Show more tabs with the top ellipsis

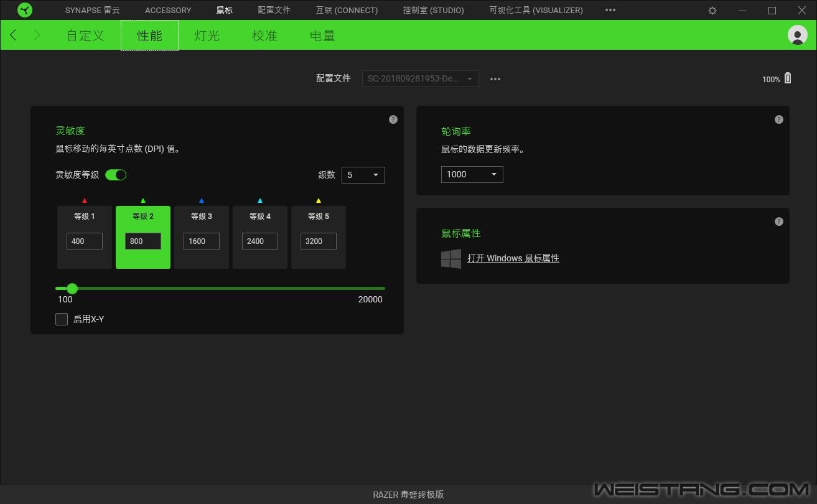tap(610, 10)
